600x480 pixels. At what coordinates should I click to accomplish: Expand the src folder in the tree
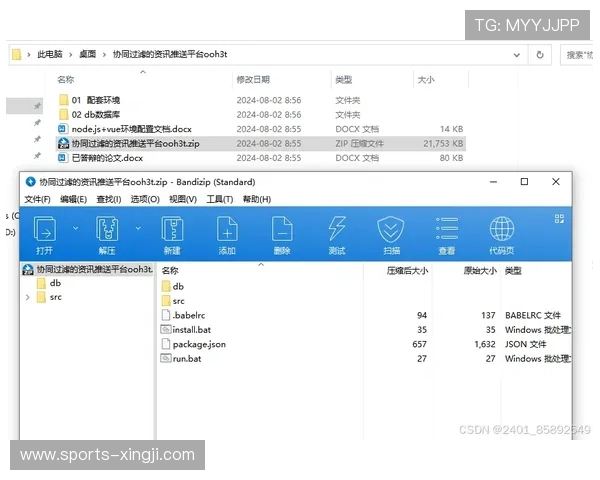coord(28,297)
